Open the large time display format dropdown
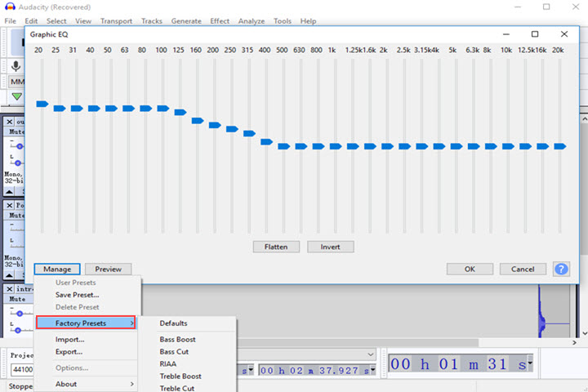This screenshot has height=392, width=588. [530, 363]
